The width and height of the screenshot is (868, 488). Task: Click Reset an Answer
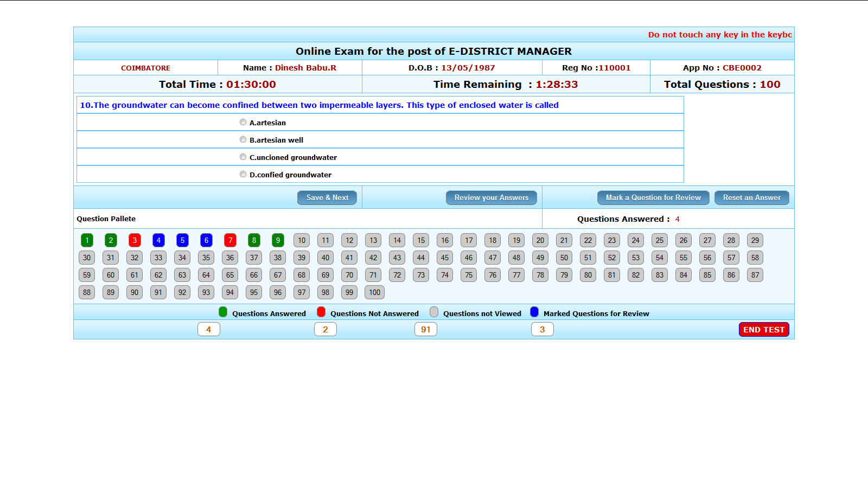coord(752,197)
